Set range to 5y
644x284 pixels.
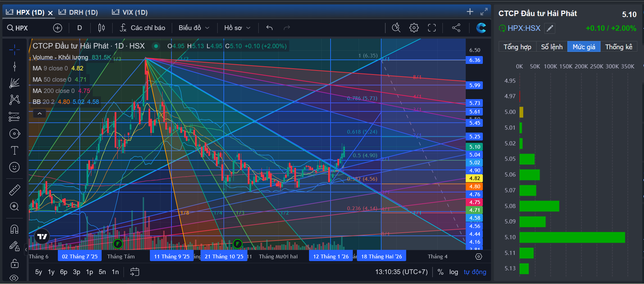tap(39, 272)
